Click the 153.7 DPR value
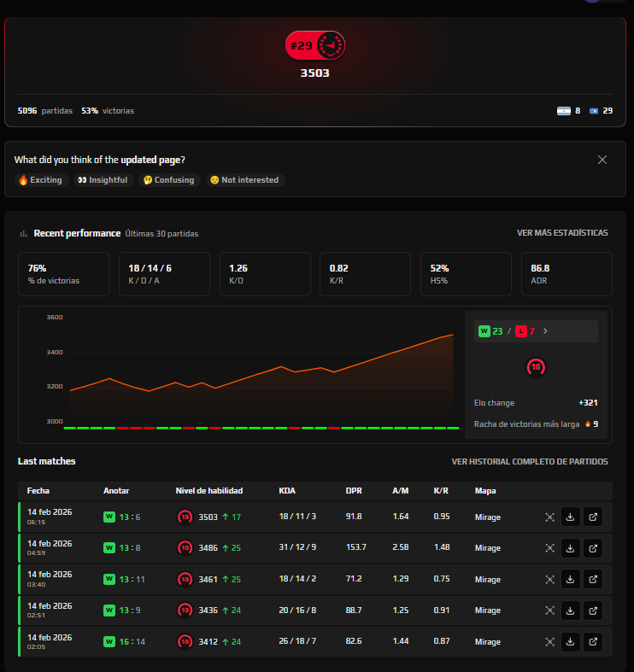The image size is (634, 672). click(x=356, y=547)
